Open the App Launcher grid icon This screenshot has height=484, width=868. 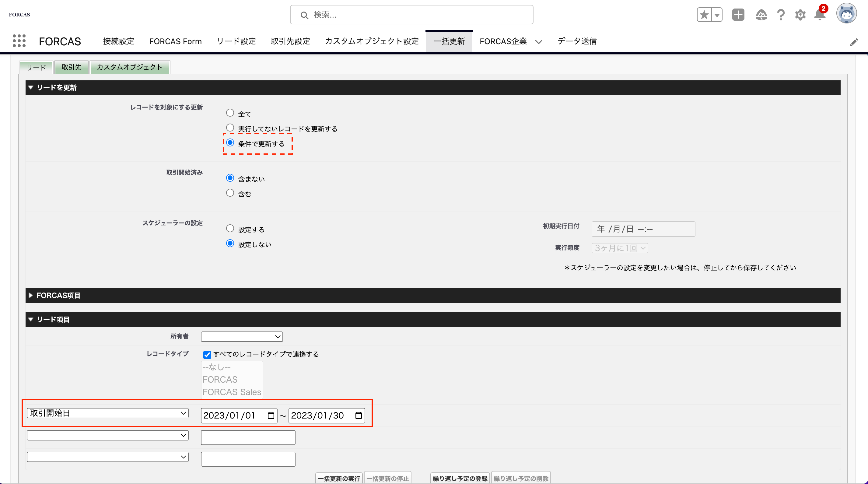[19, 41]
